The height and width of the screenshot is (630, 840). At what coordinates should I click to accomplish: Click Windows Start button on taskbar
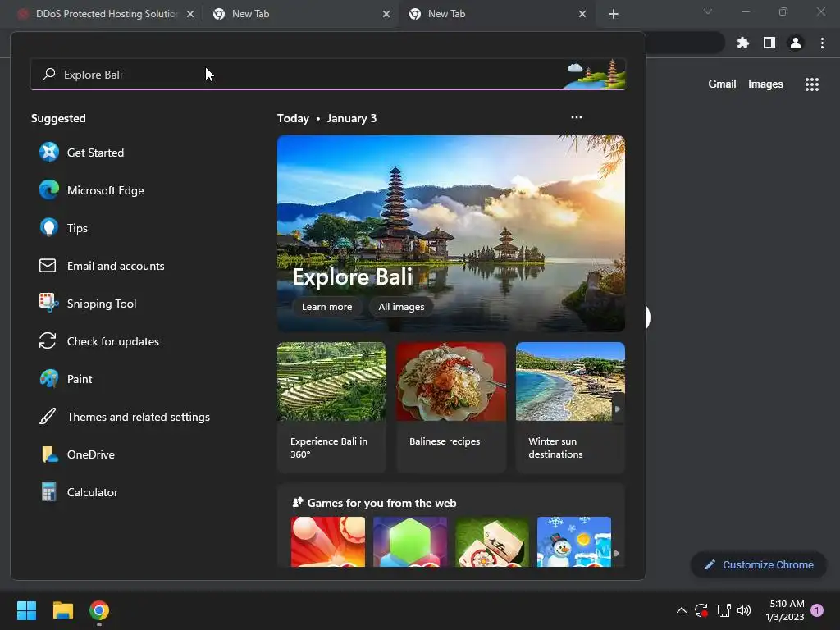click(26, 610)
